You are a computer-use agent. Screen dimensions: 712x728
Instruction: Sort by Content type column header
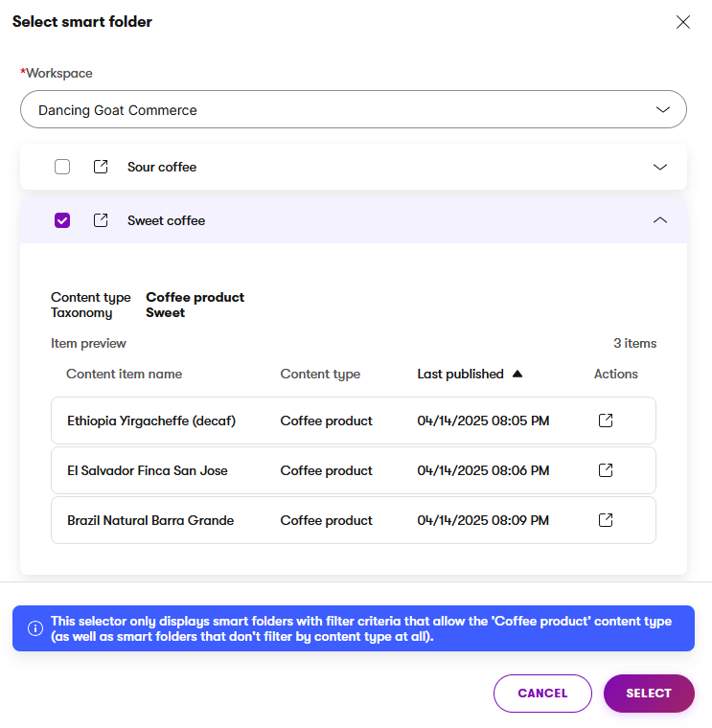pyautogui.click(x=320, y=375)
